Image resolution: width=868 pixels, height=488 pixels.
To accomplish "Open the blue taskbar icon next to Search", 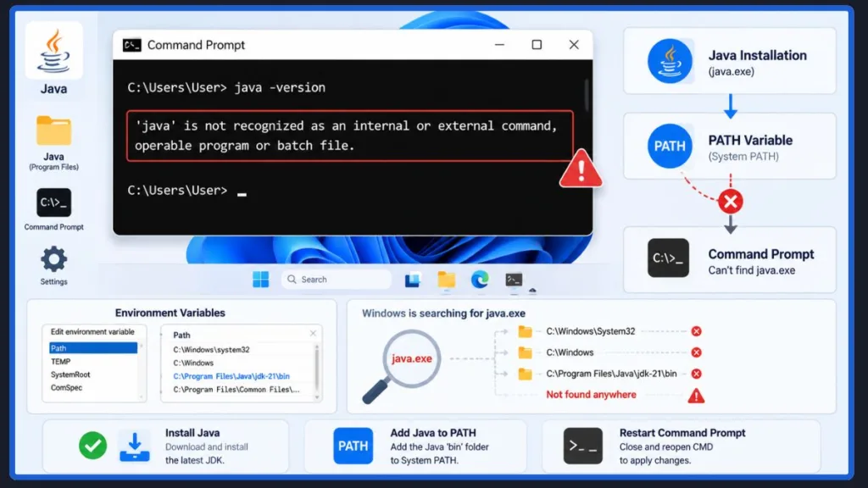I will [413, 280].
